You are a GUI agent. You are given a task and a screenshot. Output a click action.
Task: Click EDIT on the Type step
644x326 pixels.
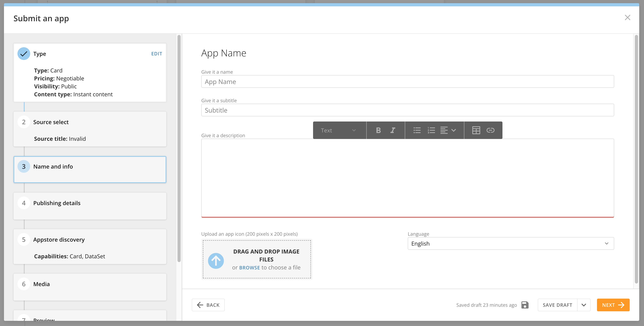[x=156, y=54]
